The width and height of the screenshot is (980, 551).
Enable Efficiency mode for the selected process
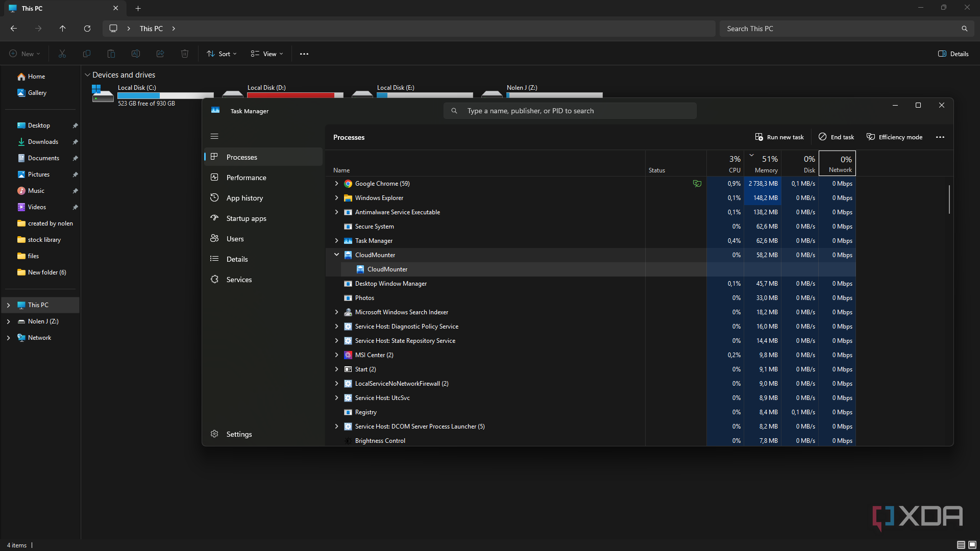coord(894,137)
